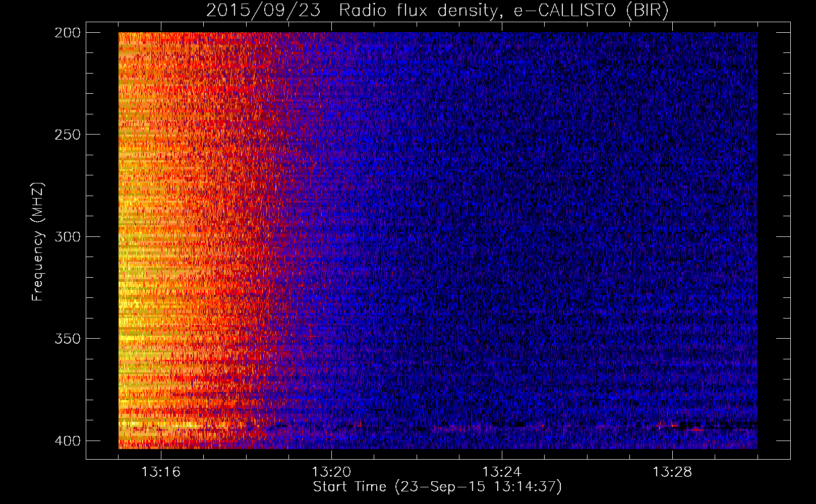Click the 250 frequency tick label
816x504 pixels.
point(67,135)
